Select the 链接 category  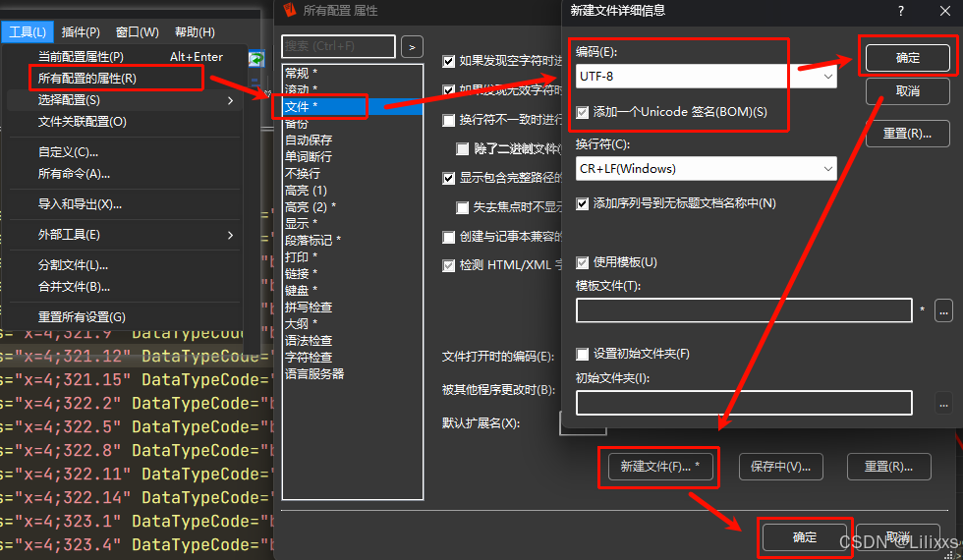(353, 274)
